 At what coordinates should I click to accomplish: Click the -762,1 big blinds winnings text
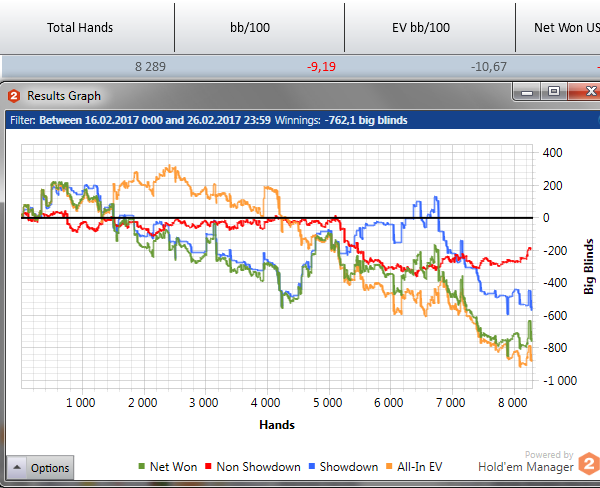pos(366,120)
